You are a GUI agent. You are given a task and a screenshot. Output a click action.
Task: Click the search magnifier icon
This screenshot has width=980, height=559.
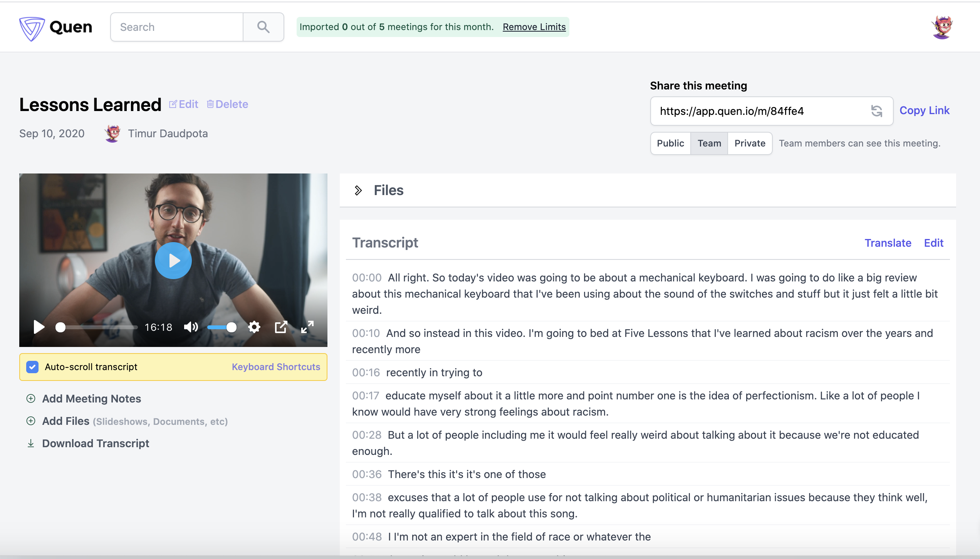263,27
